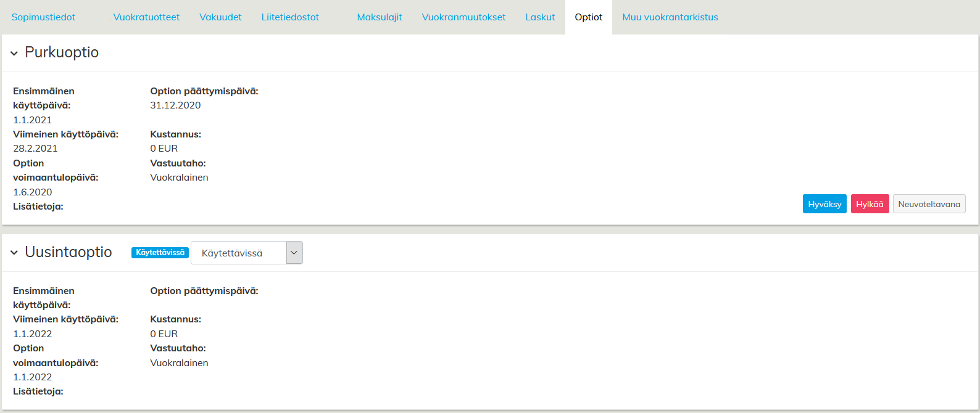The image size is (980, 413).
Task: Open the Vuokratuotteet tab
Action: click(146, 17)
